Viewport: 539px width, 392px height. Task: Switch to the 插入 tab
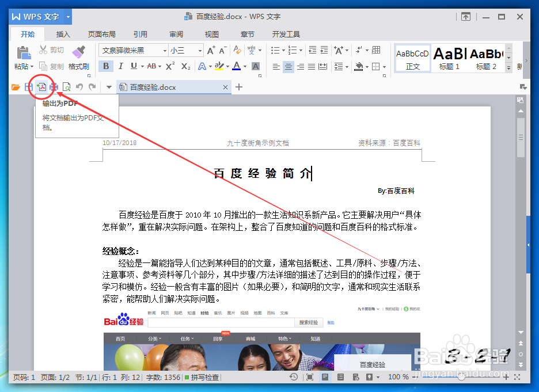click(x=63, y=35)
